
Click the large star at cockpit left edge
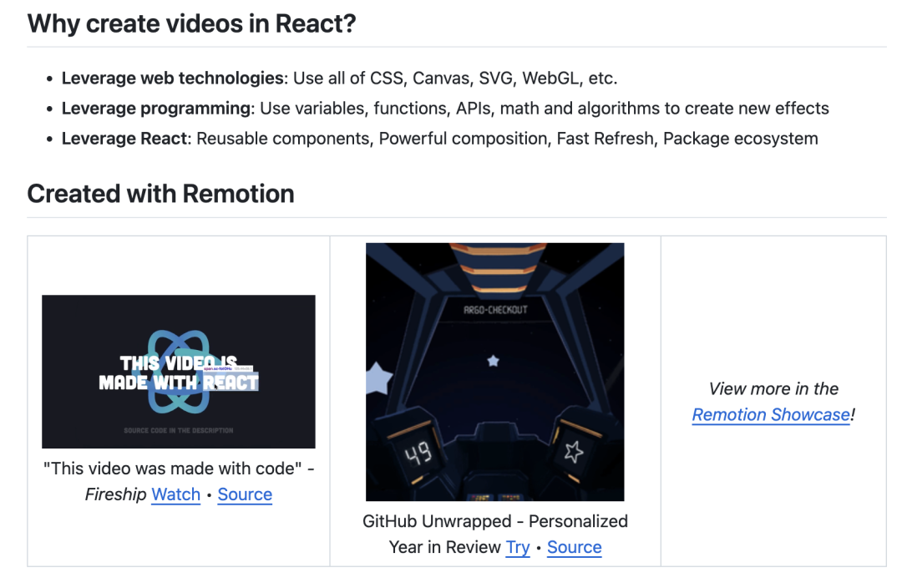(378, 381)
